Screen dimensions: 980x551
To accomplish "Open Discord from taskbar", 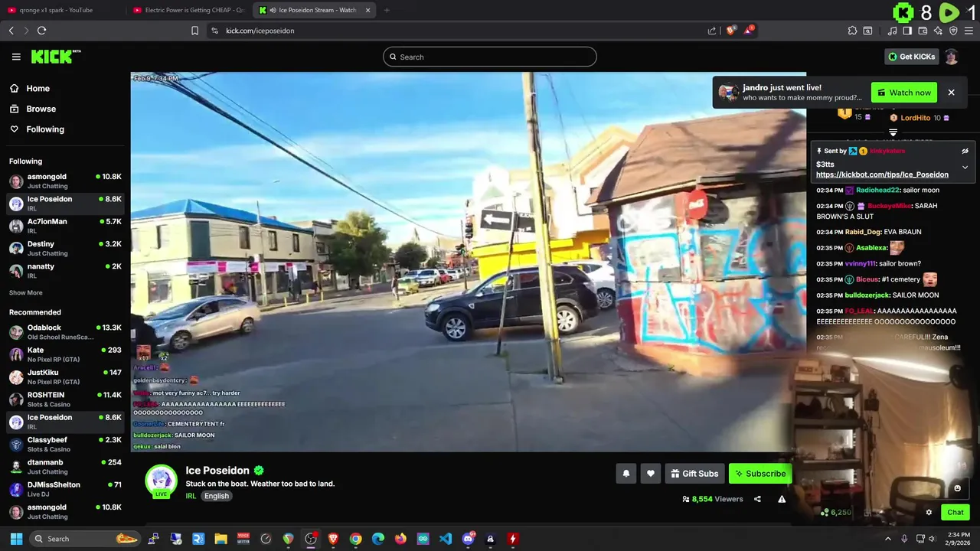I will tap(468, 539).
